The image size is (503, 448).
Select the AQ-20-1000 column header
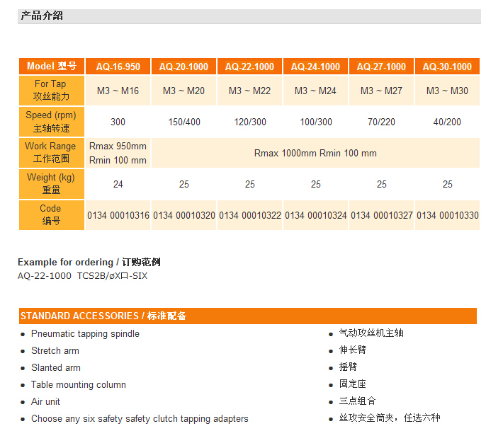pyautogui.click(x=183, y=67)
